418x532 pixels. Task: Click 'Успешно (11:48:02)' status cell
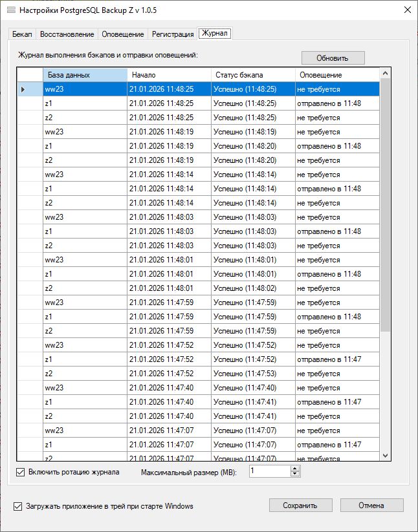tap(253, 288)
